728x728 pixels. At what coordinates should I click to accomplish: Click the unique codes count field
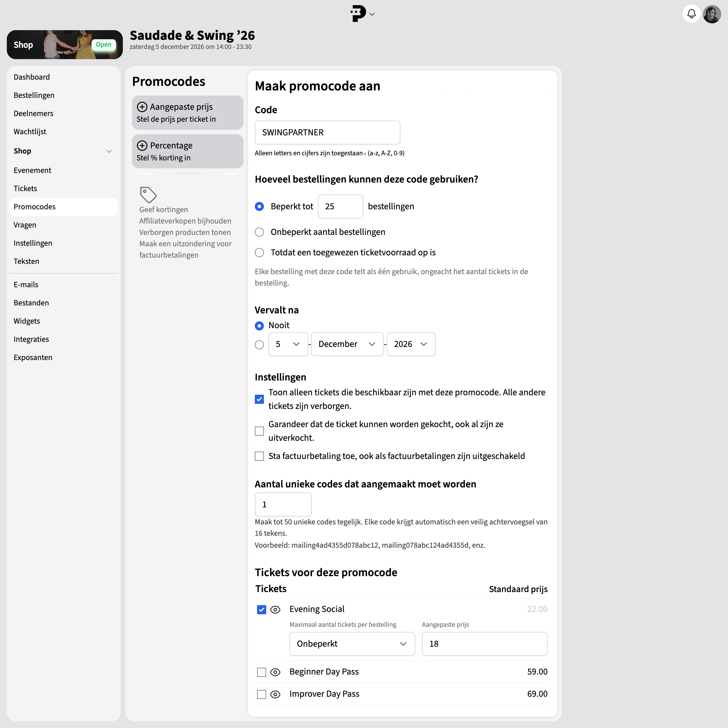click(x=283, y=504)
